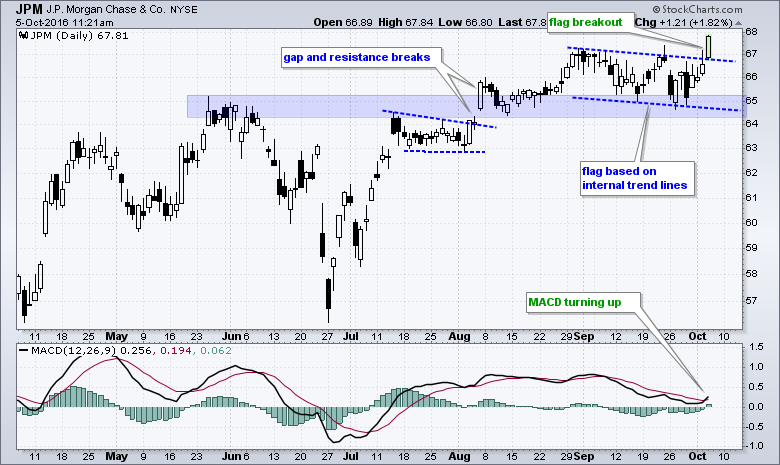Click the May label on price panel date axis
This screenshot has width=780, height=465.
pos(116,337)
